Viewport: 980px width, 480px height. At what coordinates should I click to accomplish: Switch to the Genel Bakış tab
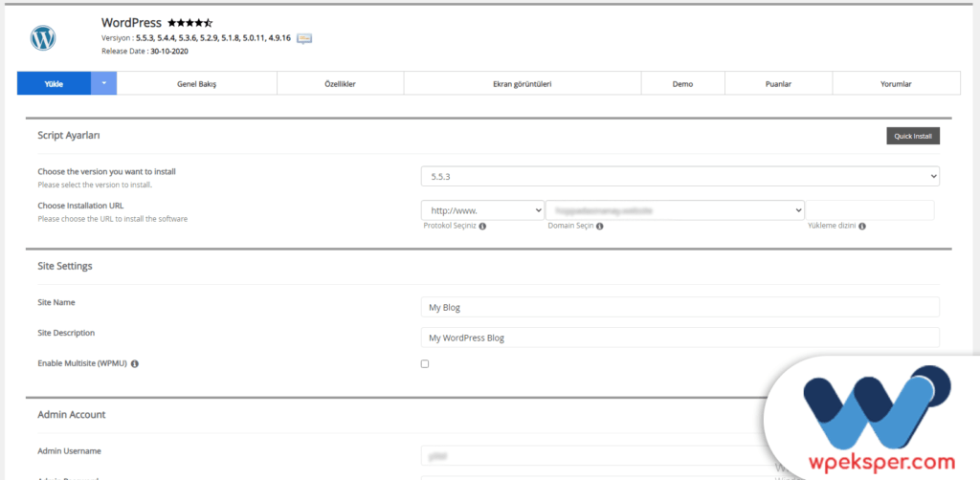click(x=197, y=83)
